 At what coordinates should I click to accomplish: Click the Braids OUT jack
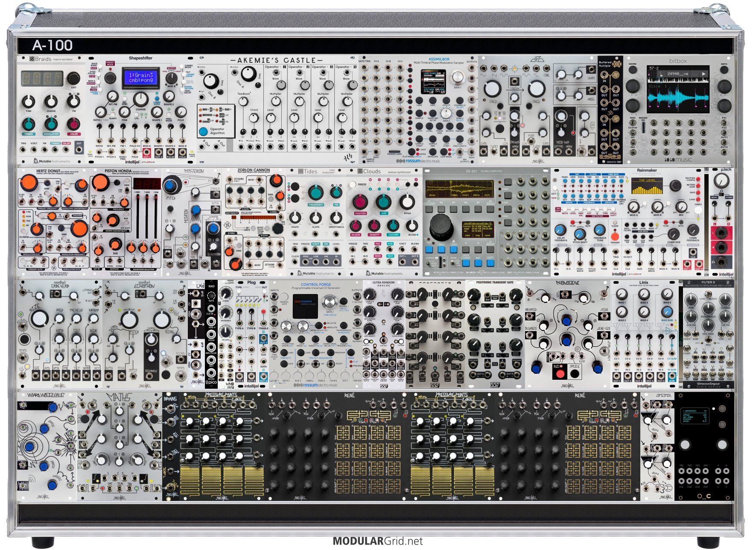(x=79, y=150)
